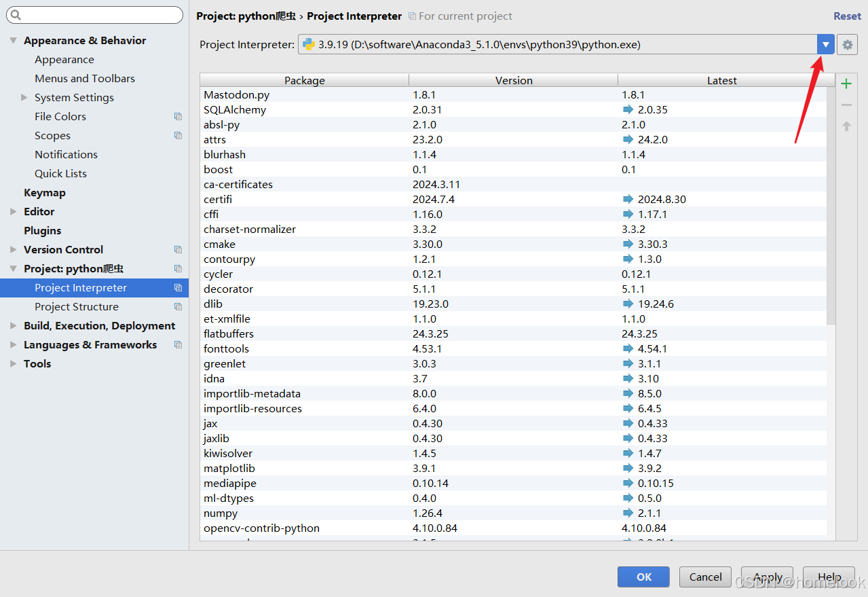
Task: Click the OK button
Action: tap(643, 577)
